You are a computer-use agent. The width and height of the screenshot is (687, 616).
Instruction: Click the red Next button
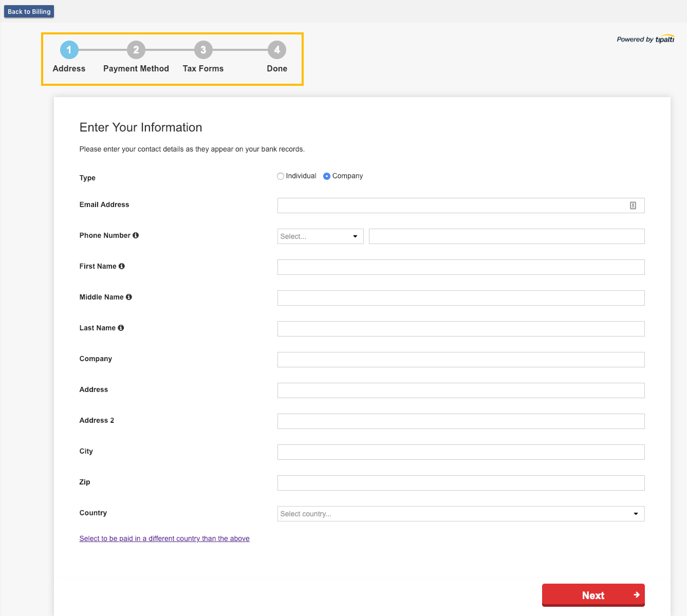point(593,595)
